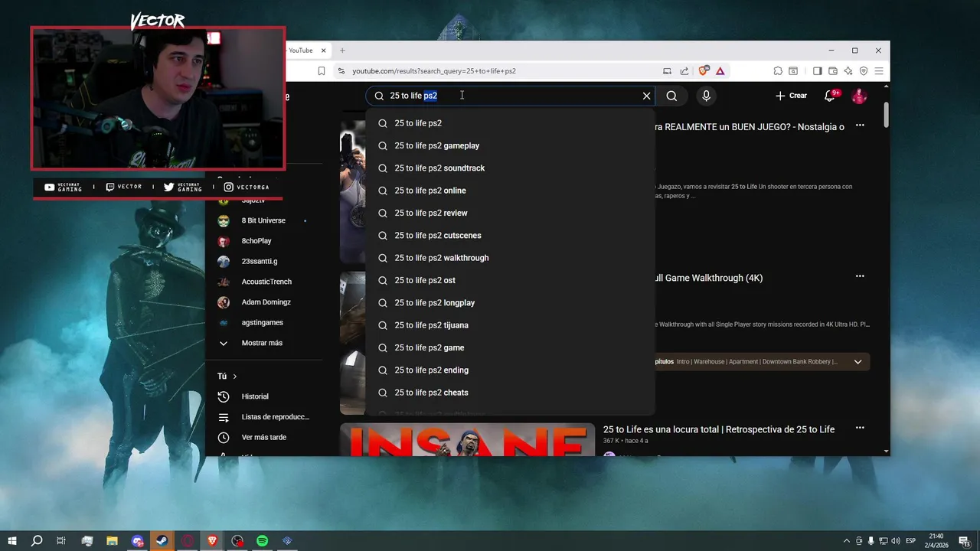Open the Brave browser taskbar icon
Screen dimensions: 980x551
pyautogui.click(x=212, y=540)
